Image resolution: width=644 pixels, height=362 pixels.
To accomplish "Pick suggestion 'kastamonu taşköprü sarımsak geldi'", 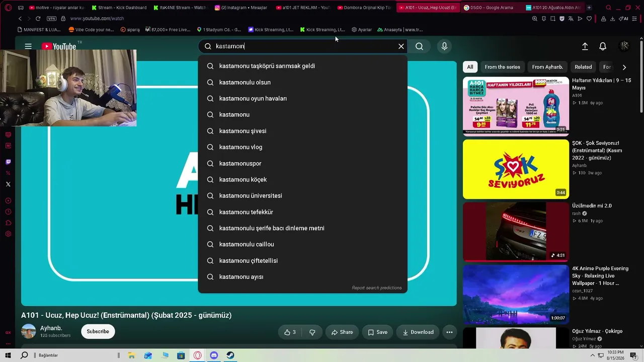I will (x=302, y=66).
